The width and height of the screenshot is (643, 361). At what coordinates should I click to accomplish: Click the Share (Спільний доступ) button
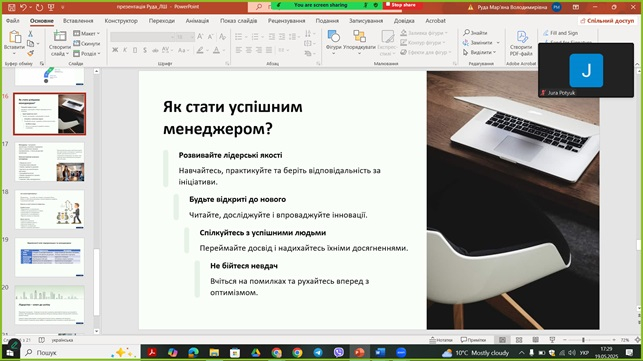point(607,21)
